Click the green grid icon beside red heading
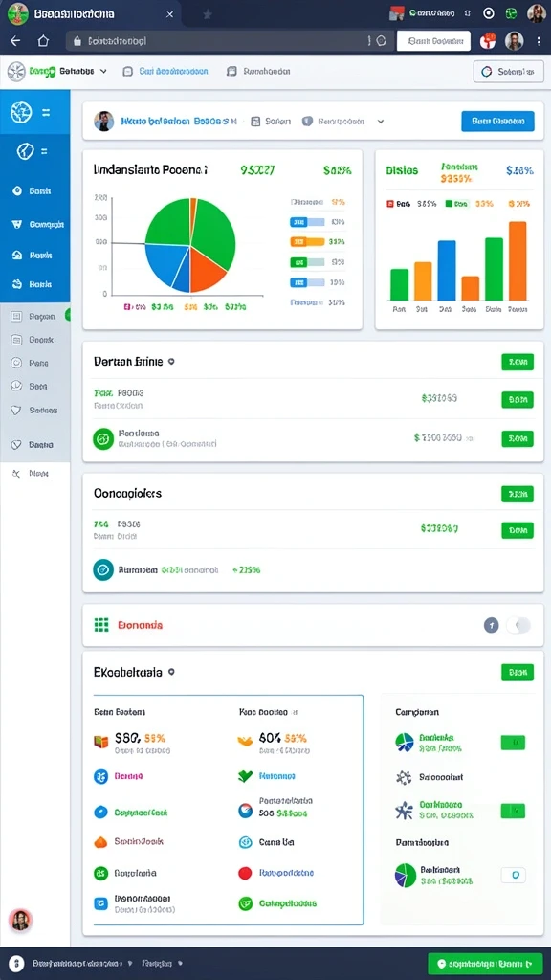 click(101, 624)
